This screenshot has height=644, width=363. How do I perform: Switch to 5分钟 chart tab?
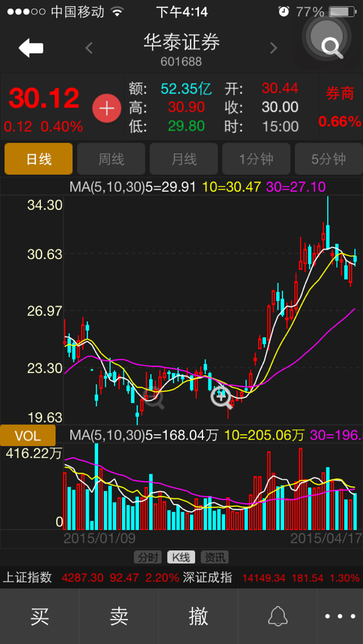(328, 159)
